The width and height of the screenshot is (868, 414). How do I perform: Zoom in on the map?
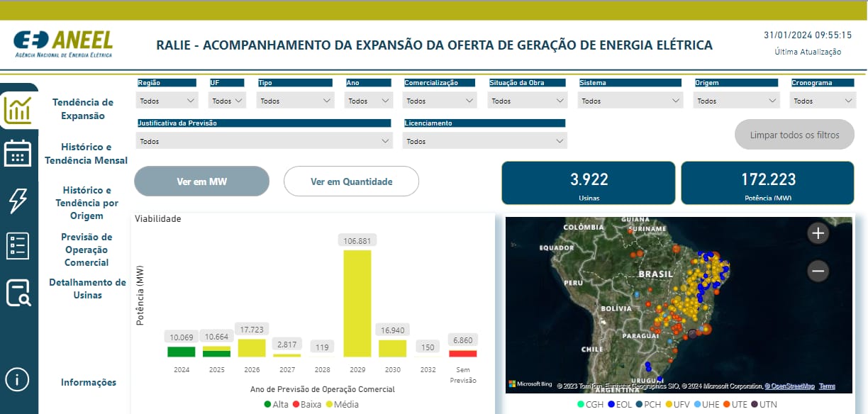tap(818, 233)
